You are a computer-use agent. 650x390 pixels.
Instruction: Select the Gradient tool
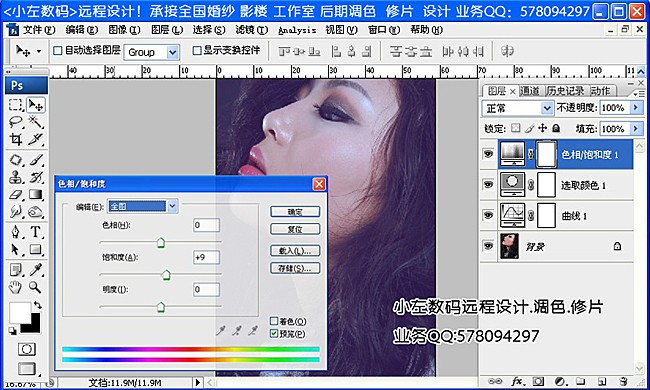point(36,194)
